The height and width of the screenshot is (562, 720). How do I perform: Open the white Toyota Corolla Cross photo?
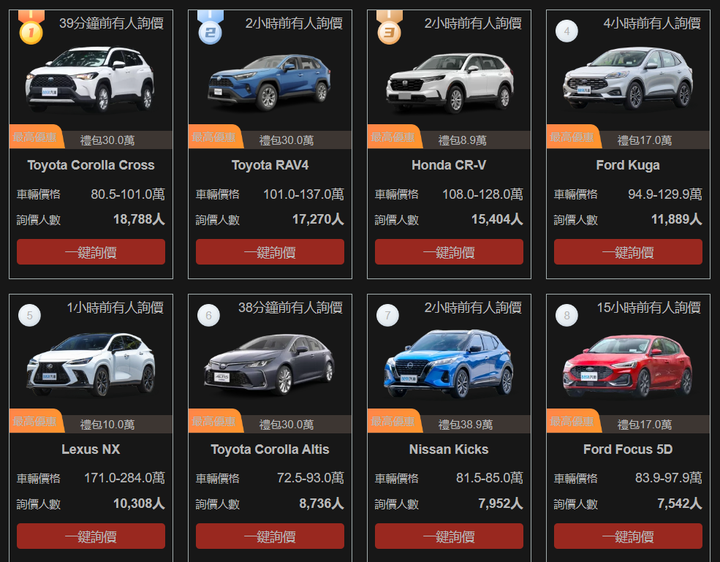tap(90, 79)
